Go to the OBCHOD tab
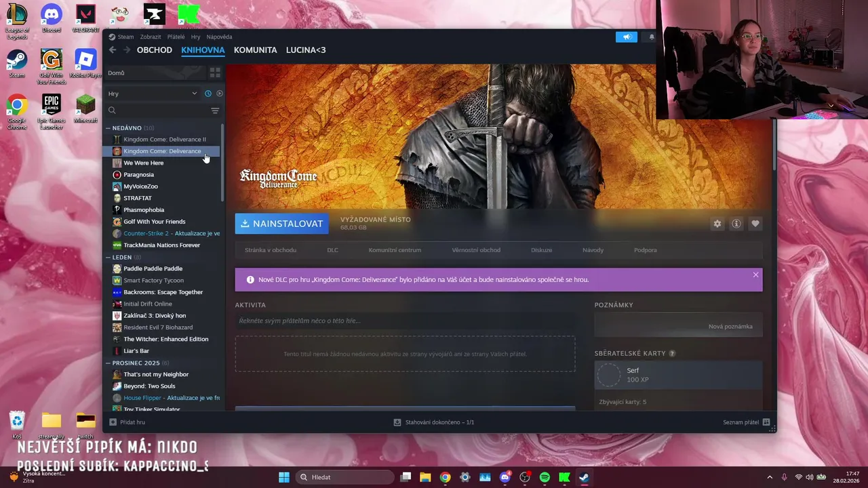The width and height of the screenshot is (868, 488). tap(155, 50)
